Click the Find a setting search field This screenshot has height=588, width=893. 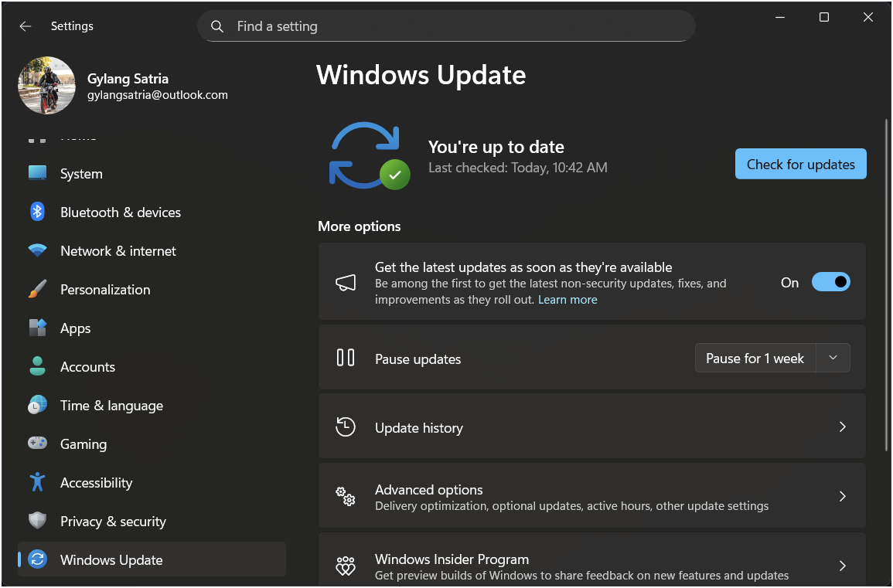(446, 26)
